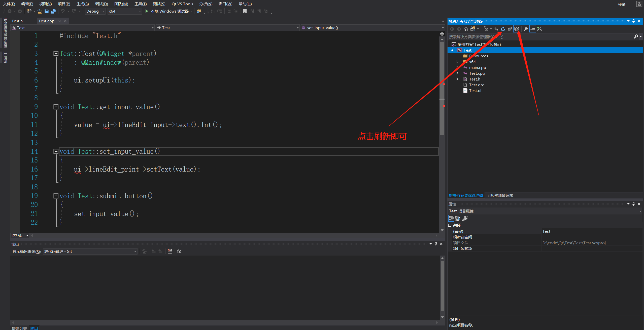Click the Sync with Active Document icon
The height and width of the screenshot is (330, 644).
coord(496,29)
